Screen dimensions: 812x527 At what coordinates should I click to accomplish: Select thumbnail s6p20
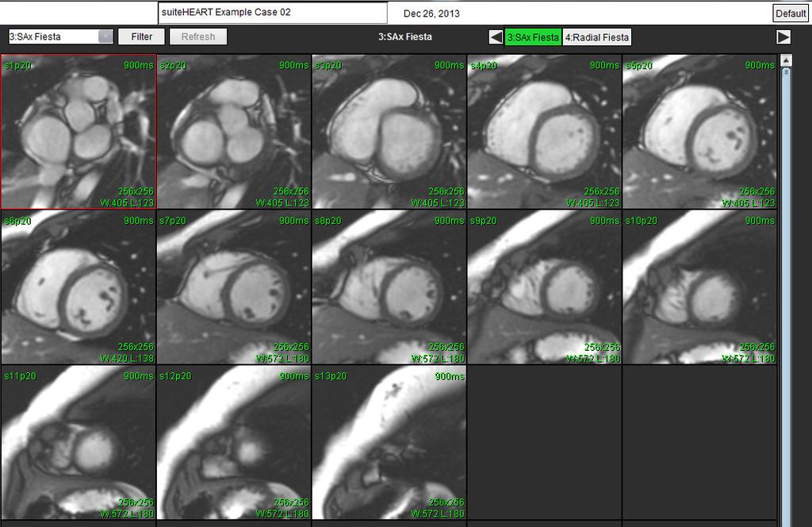(79, 287)
